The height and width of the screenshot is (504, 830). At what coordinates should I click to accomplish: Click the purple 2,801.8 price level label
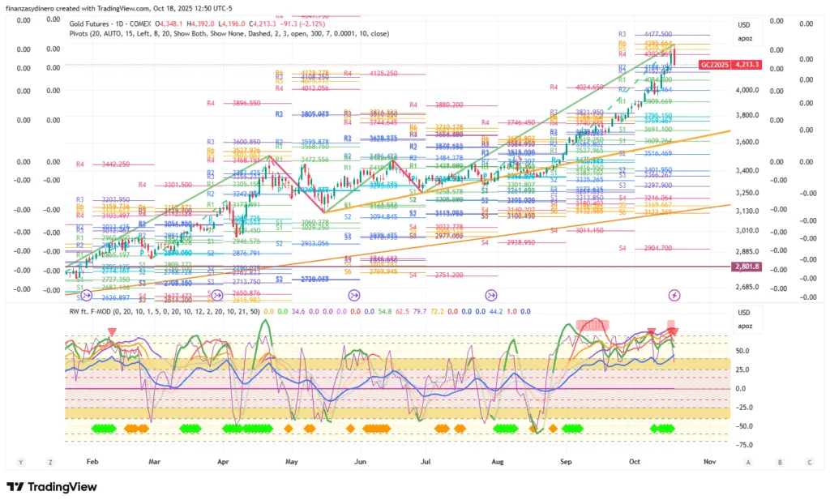[x=746, y=266]
